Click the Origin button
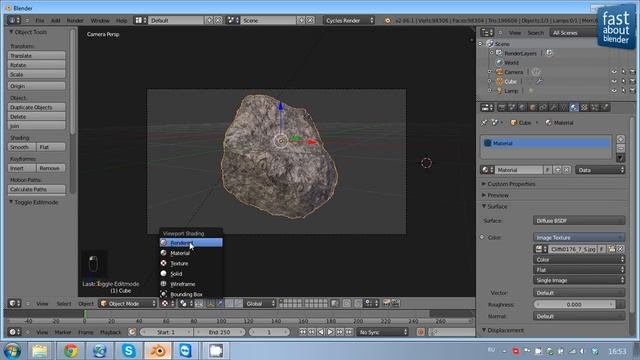The height and width of the screenshot is (360, 640). pyautogui.click(x=36, y=86)
